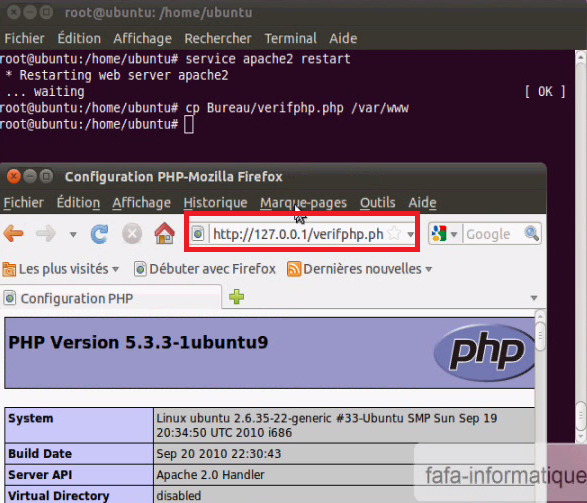Open Firefox's Aide menu
587x503 pixels.
tap(422, 203)
